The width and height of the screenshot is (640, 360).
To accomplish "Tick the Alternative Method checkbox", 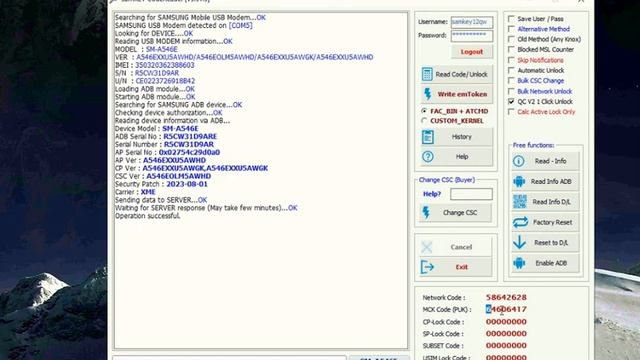I will point(511,29).
